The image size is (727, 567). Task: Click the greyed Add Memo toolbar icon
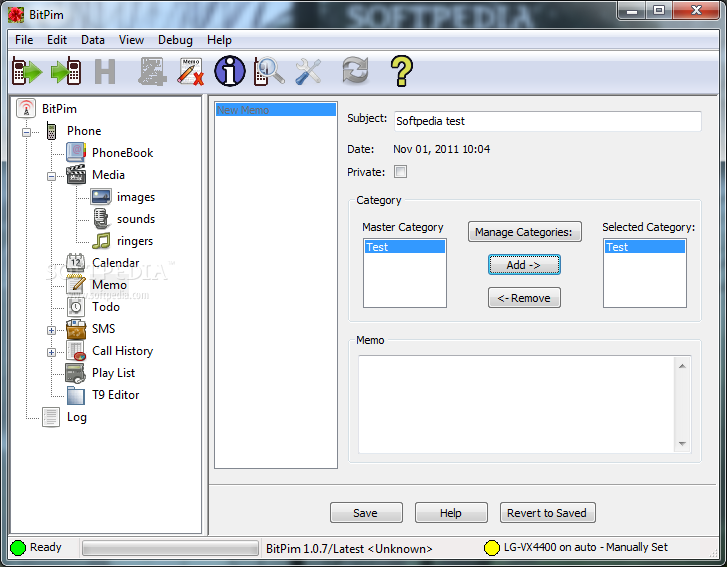153,71
